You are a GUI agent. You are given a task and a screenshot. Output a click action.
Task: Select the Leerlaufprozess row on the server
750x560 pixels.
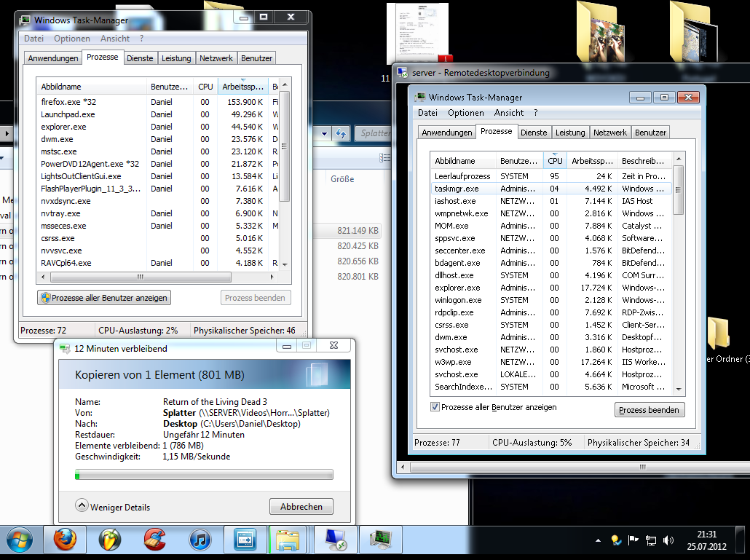pos(551,176)
